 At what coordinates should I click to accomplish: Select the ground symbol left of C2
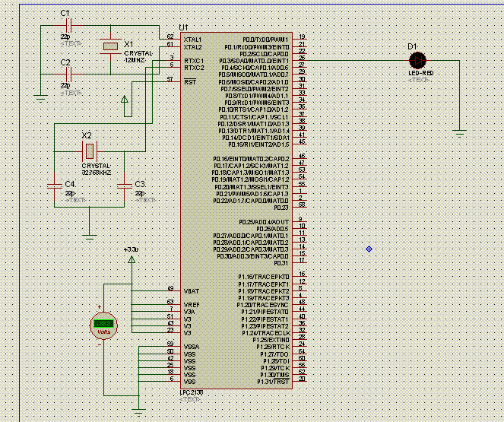pos(40,97)
